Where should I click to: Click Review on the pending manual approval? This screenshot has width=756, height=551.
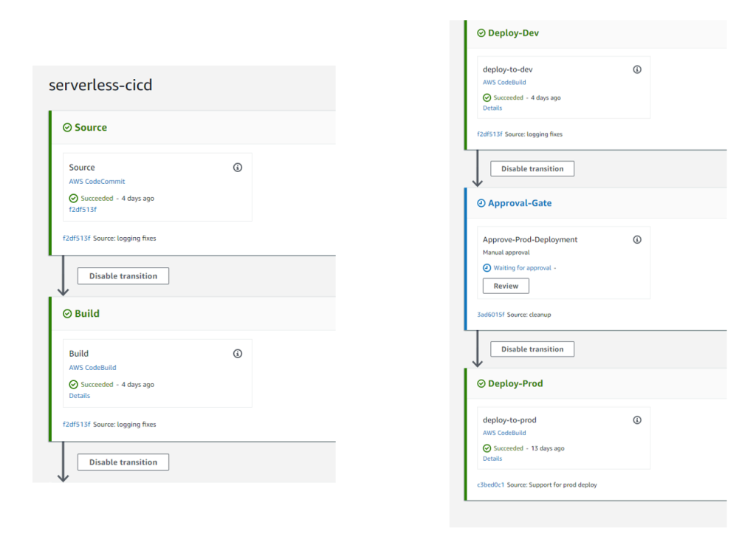pyautogui.click(x=505, y=286)
